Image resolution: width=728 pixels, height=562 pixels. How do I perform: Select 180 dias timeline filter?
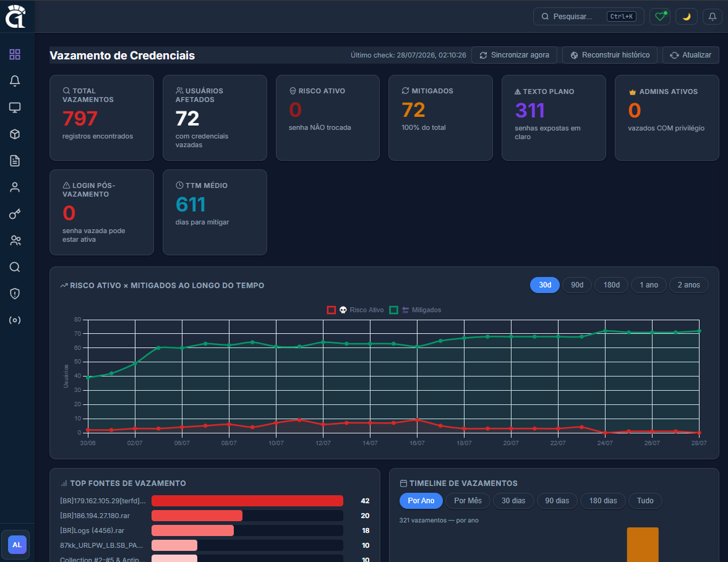coord(602,501)
